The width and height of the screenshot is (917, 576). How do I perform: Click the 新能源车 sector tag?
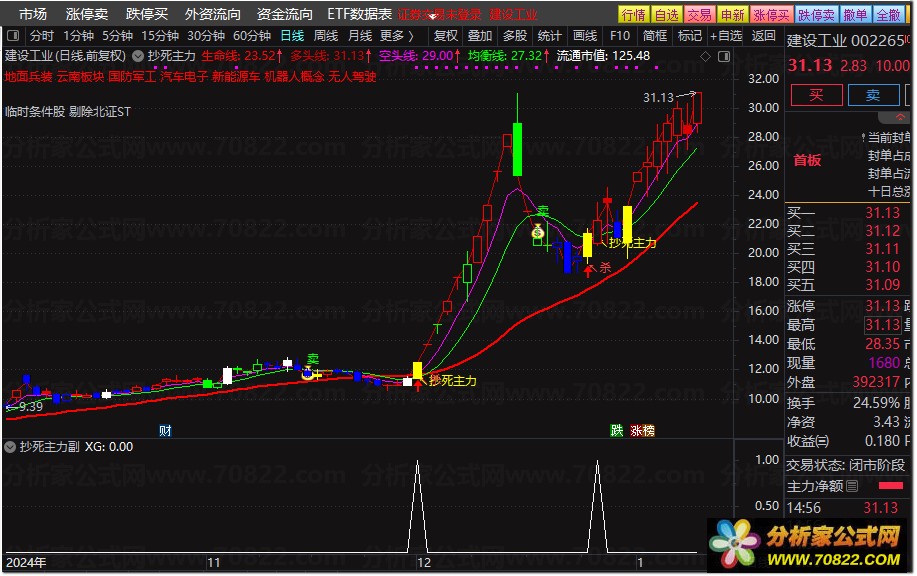tap(236, 77)
